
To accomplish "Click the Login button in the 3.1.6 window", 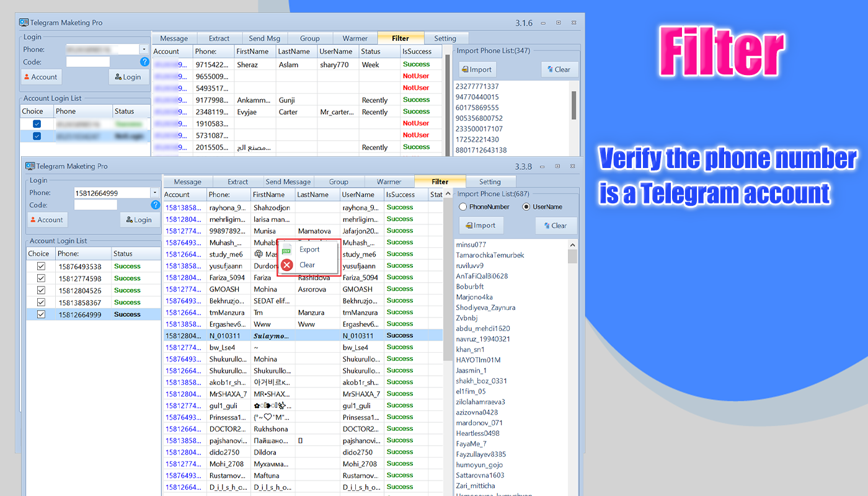I will [128, 77].
